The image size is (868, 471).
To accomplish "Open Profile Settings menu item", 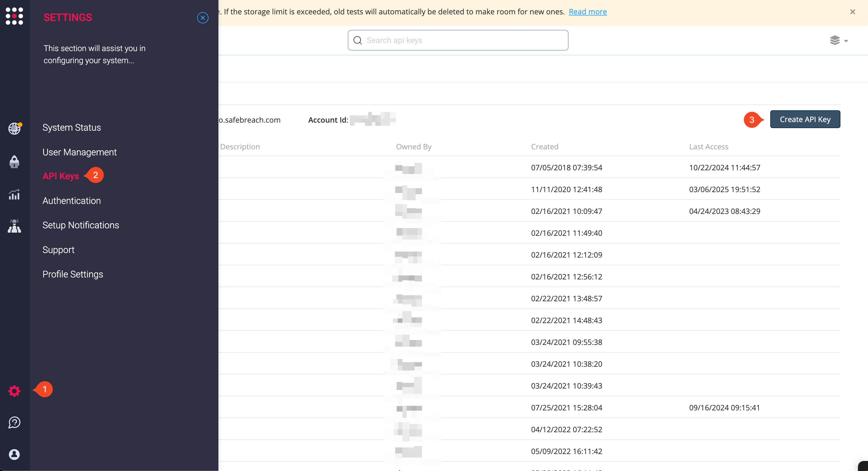I will pos(72,274).
